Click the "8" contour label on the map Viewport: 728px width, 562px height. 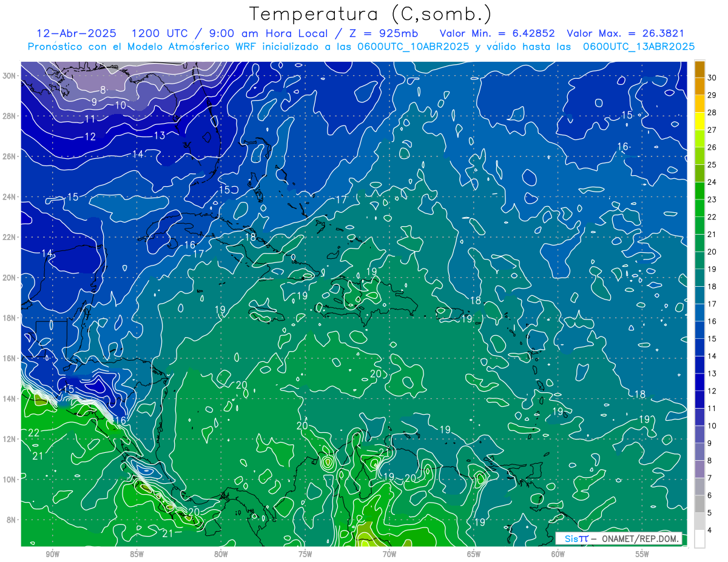click(x=103, y=90)
